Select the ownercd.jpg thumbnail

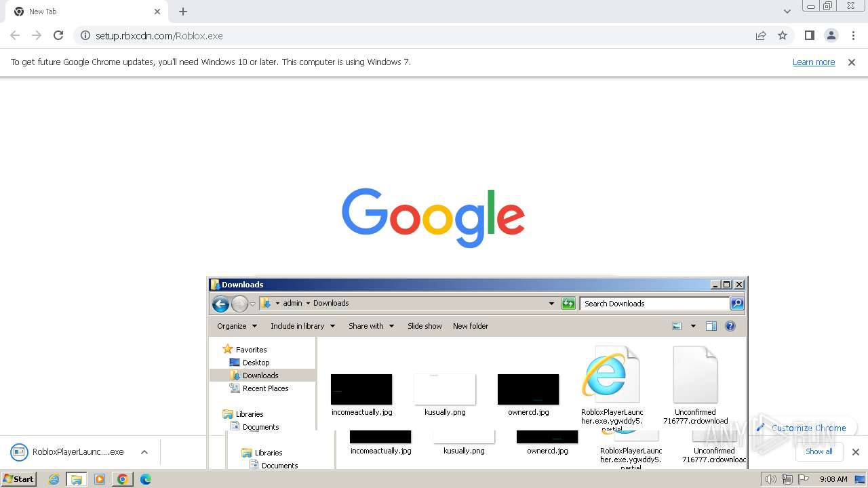[528, 390]
